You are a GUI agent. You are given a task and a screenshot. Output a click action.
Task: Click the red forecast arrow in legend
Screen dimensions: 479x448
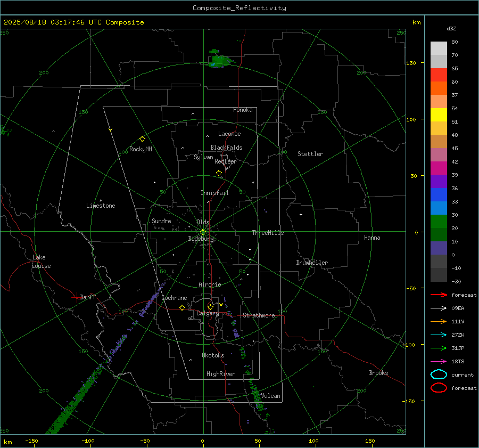(x=439, y=295)
